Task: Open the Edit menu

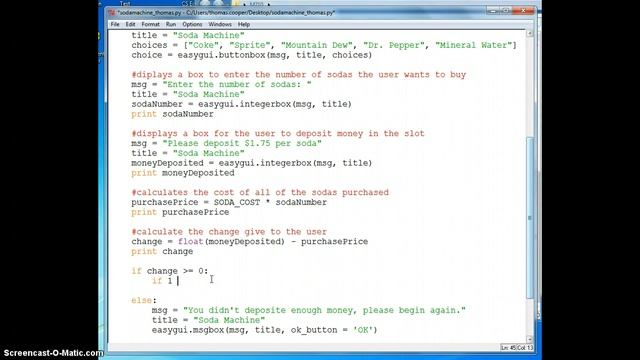Action: click(130, 24)
